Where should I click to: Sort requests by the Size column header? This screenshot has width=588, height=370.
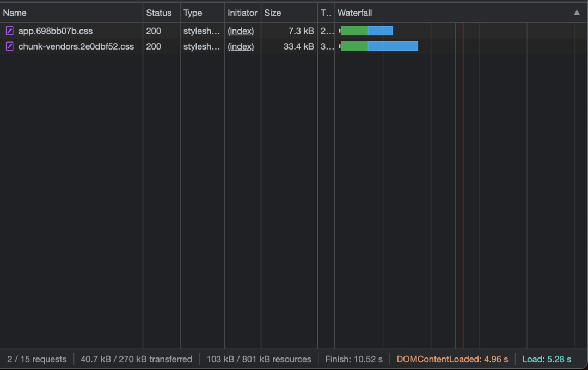coord(273,13)
